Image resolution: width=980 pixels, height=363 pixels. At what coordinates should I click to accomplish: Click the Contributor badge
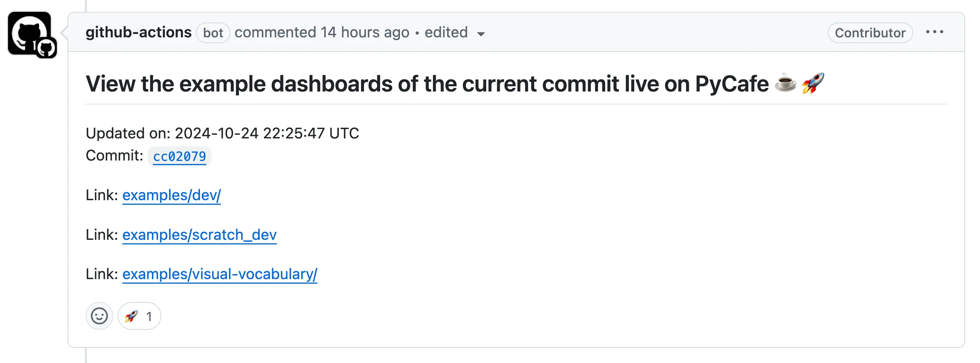click(x=870, y=32)
